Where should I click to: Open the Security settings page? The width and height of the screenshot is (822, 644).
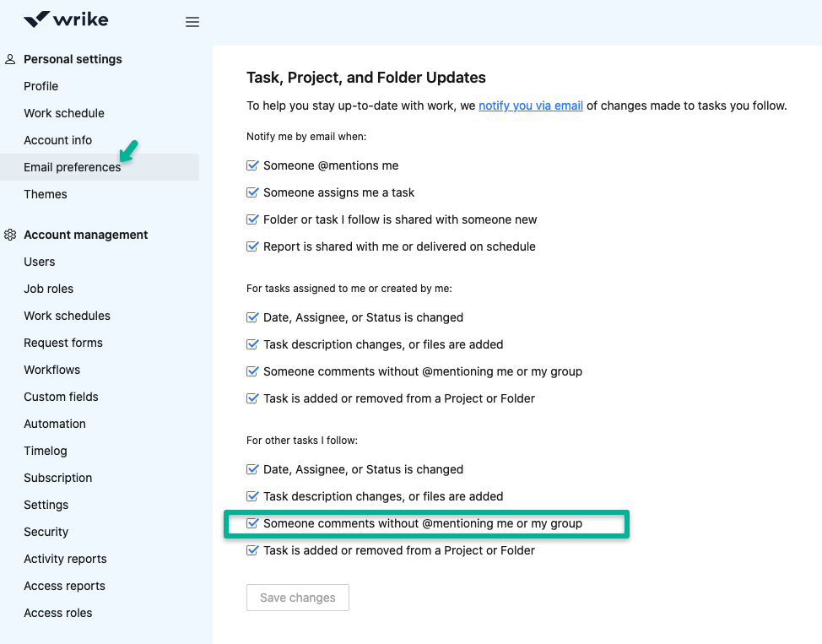pos(46,532)
